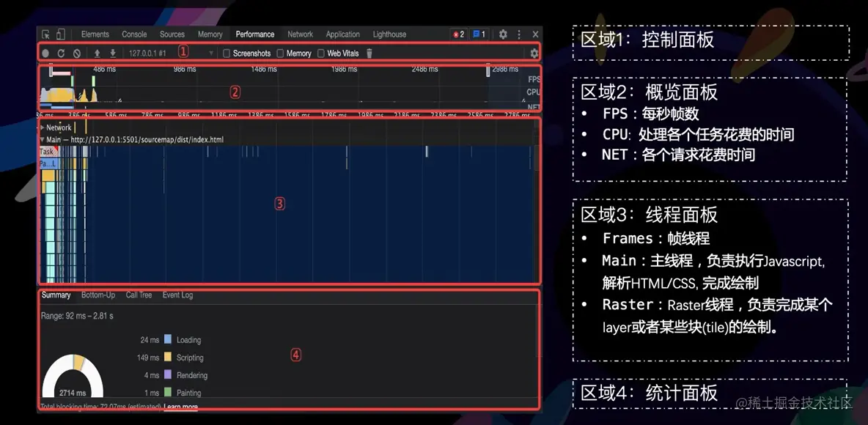Open the DevTools three-dot menu

coord(518,34)
